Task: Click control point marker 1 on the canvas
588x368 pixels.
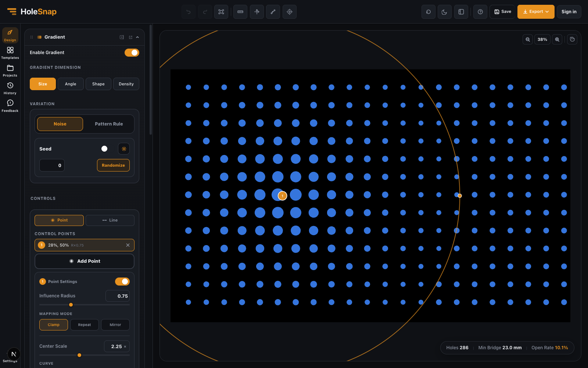Action: pyautogui.click(x=282, y=196)
